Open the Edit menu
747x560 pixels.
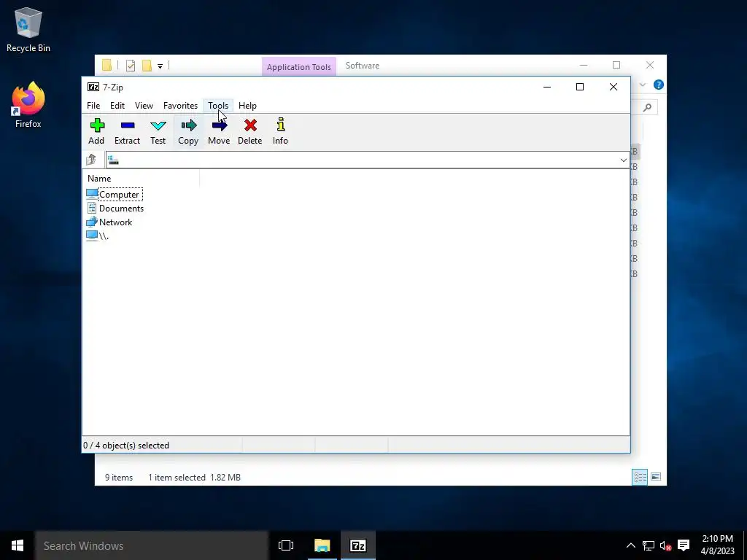point(117,106)
